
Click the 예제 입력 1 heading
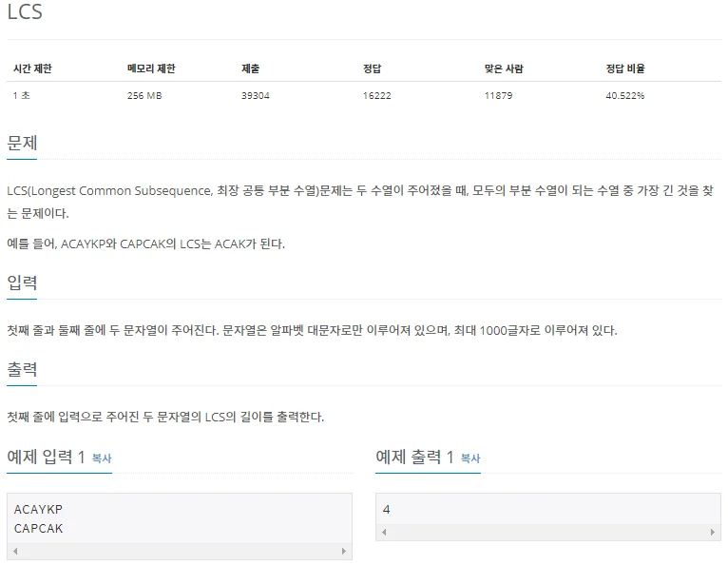pyautogui.click(x=46, y=457)
